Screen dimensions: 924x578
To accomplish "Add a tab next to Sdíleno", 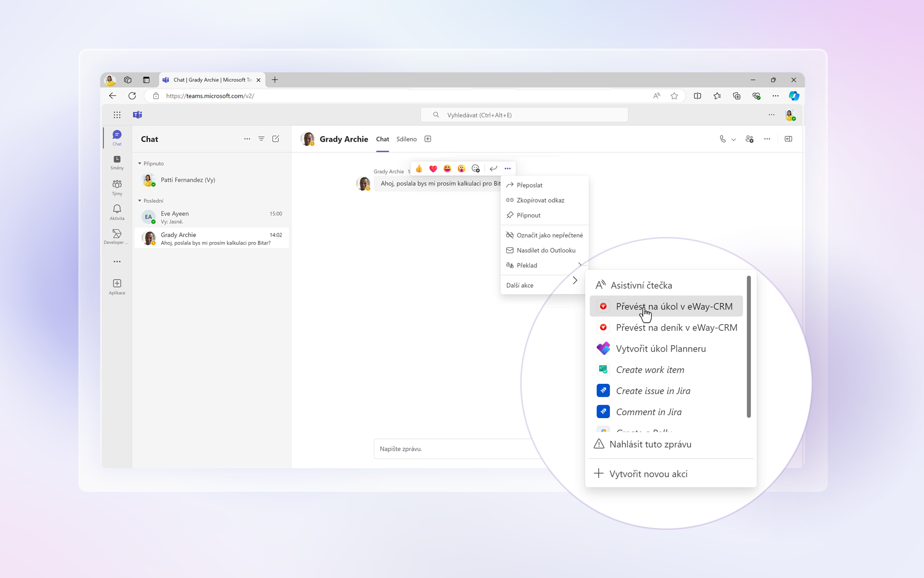I will (x=428, y=139).
